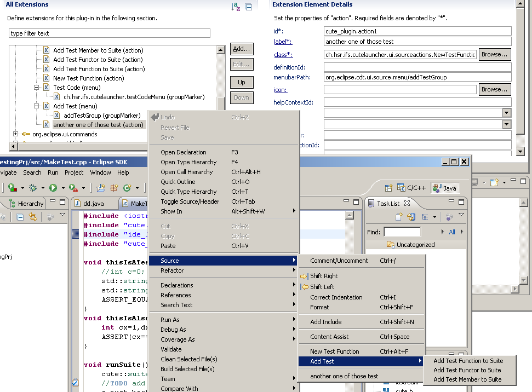This screenshot has width=532, height=392.
Task: Click the New Java Package toolbar icon
Action: pyautogui.click(x=114, y=188)
